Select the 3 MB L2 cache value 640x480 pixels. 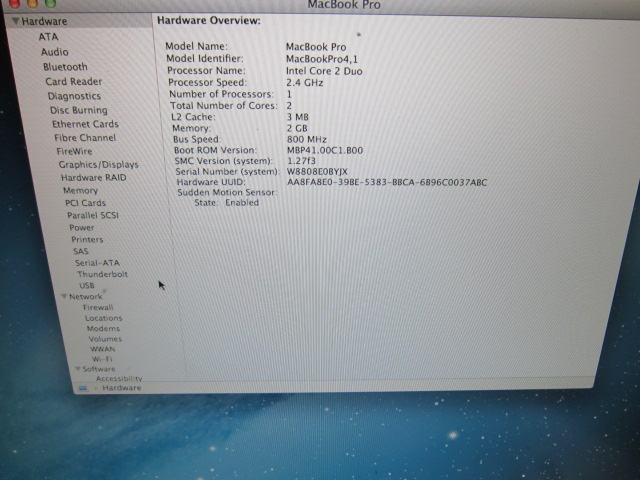(298, 117)
